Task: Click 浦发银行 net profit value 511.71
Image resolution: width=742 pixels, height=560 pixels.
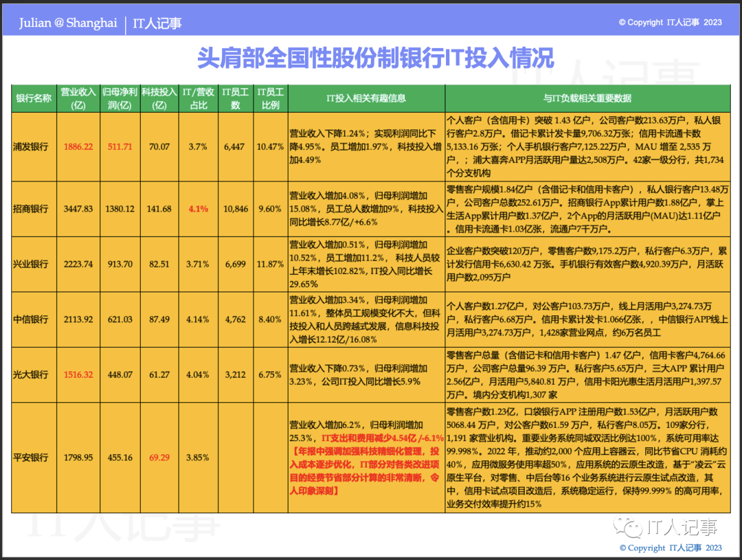Action: [120, 147]
